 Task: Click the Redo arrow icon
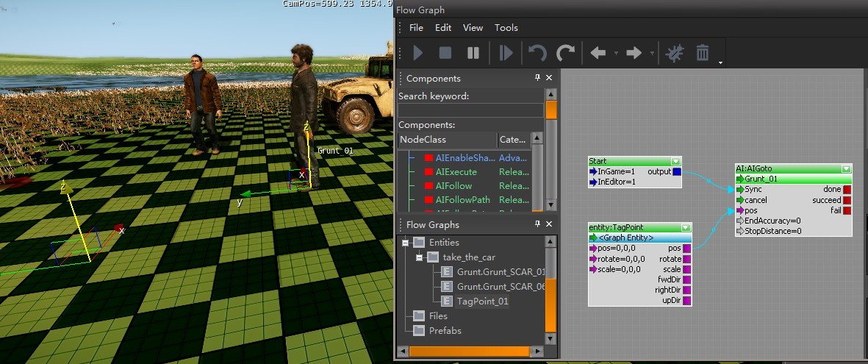(x=565, y=53)
